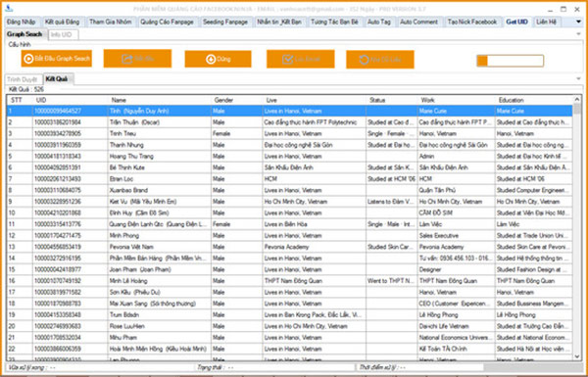Select the Seeding Fanpage tab
The width and height of the screenshot is (588, 377).
tap(225, 22)
